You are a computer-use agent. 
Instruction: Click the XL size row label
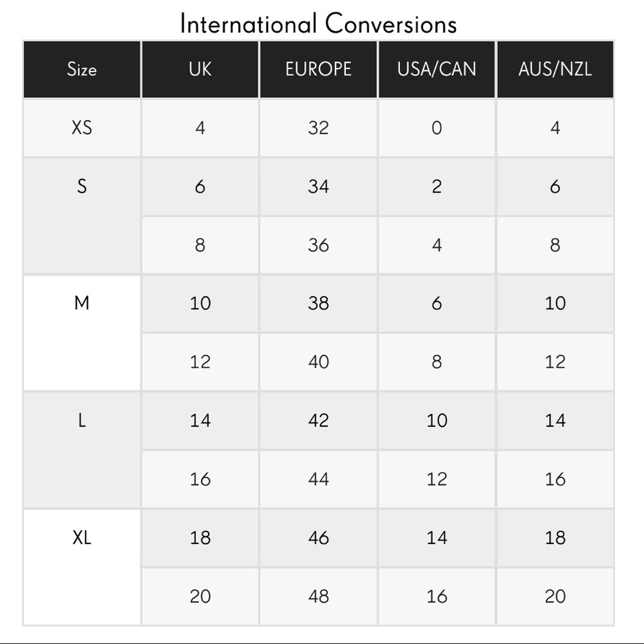(82, 537)
